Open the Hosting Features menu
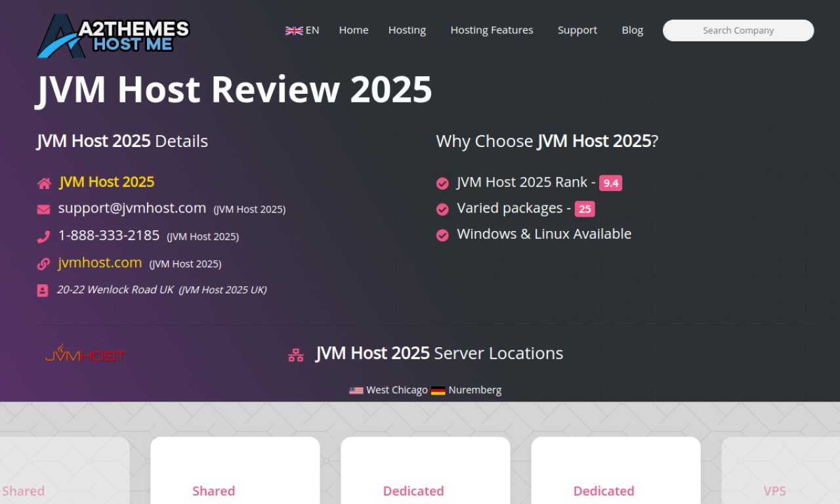This screenshot has height=504, width=840. (x=492, y=30)
